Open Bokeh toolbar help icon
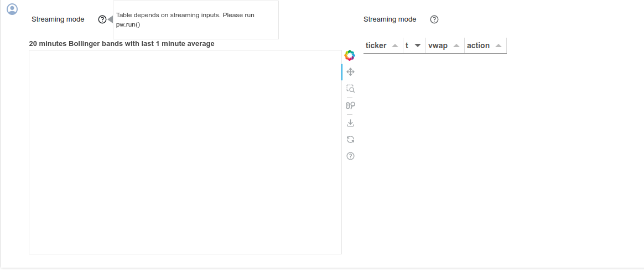 (350, 156)
